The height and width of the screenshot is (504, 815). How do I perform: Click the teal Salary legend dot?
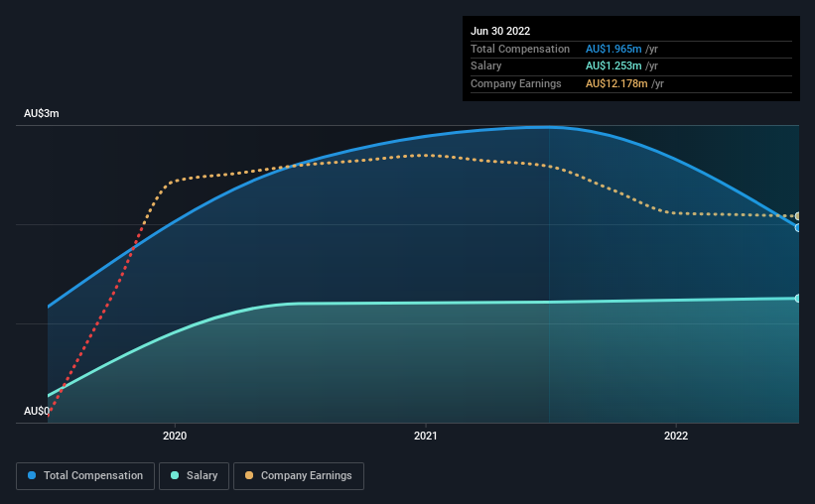175,475
